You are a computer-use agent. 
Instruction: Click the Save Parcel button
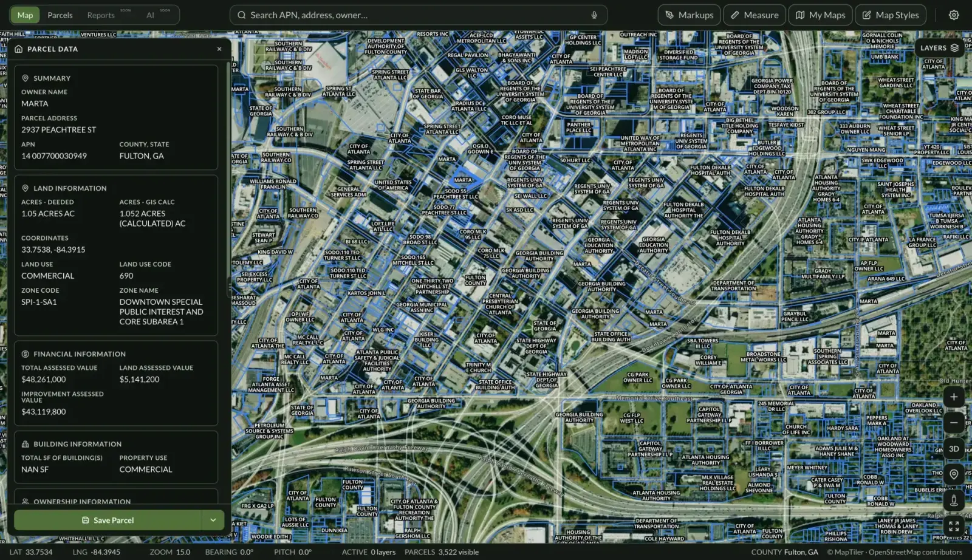click(108, 521)
